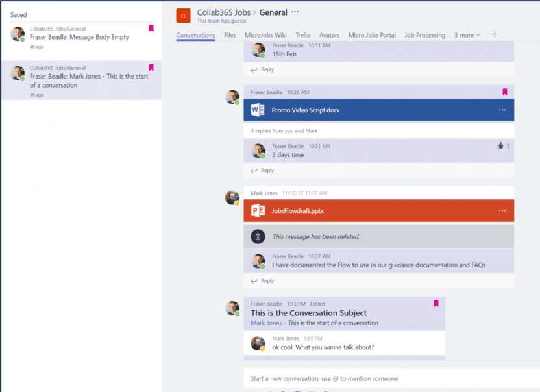Select the '3 days time' reply text
This screenshot has height=392, width=540.
(288, 155)
